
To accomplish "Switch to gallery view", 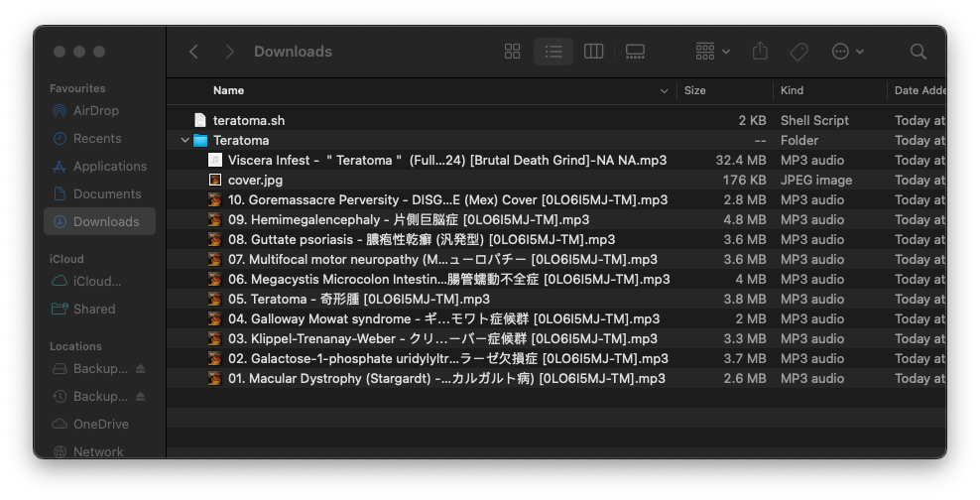I will point(635,52).
